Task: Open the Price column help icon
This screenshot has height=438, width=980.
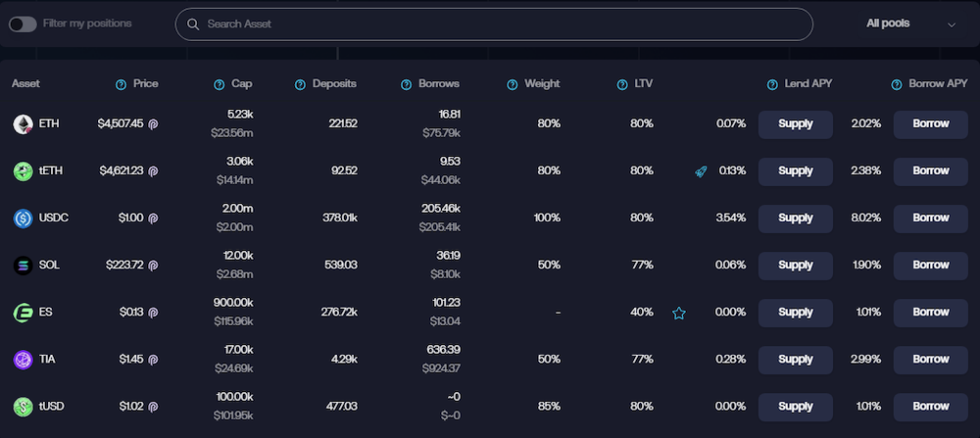Action: [x=122, y=84]
